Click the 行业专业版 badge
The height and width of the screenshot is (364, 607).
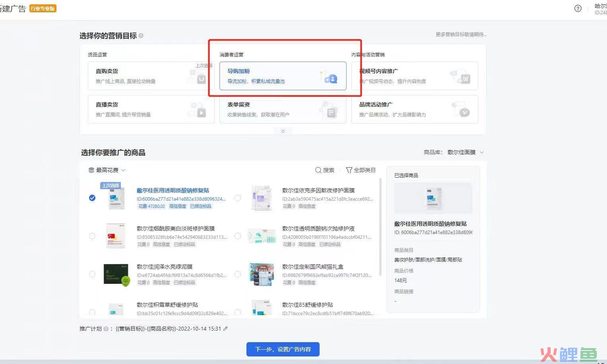click(43, 8)
